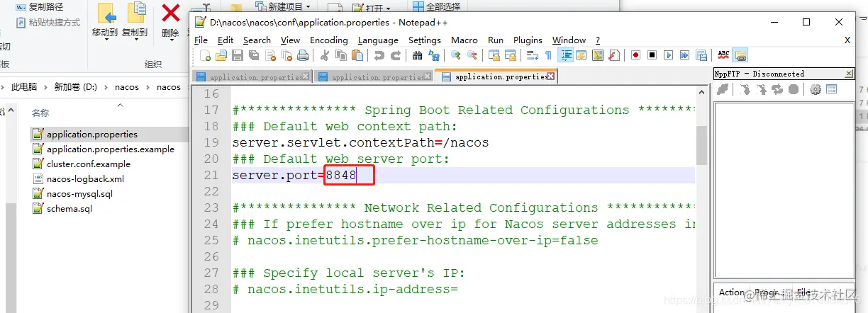
Task: Open the Search menu
Action: pyautogui.click(x=257, y=40)
